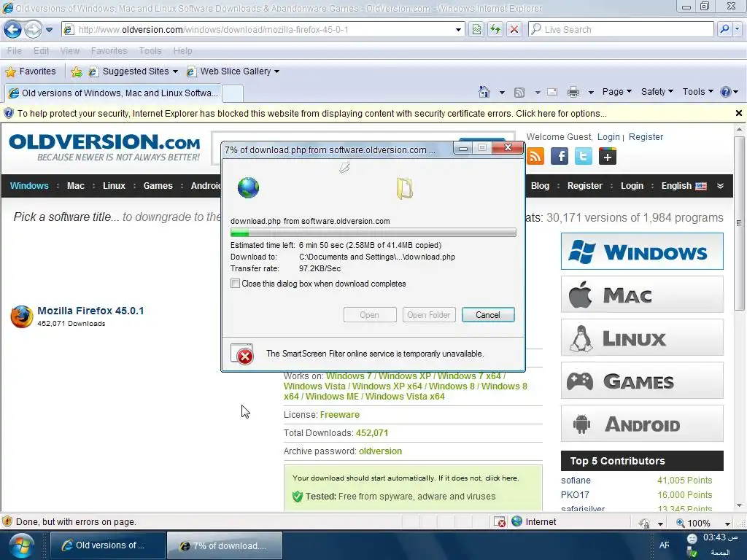Screen dimensions: 747x560
Task: Click the Print icon in command bar
Action: click(x=573, y=92)
